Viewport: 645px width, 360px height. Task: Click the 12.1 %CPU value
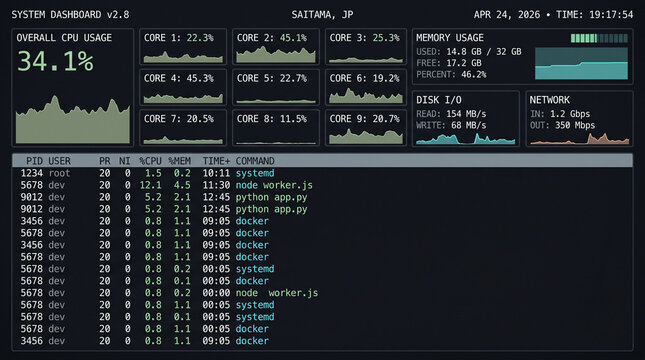click(x=151, y=185)
